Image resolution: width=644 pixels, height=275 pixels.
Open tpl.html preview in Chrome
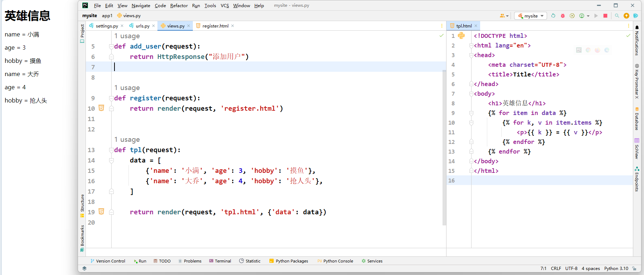click(x=588, y=50)
